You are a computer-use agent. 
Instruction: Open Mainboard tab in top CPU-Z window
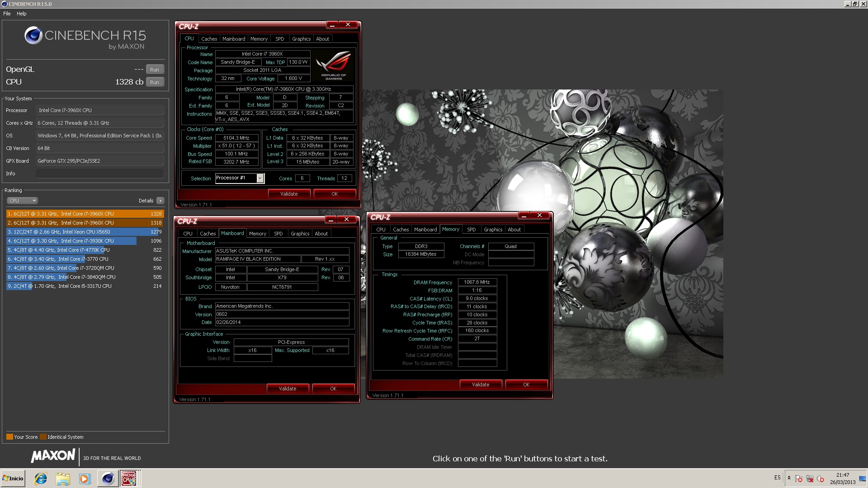[x=234, y=39]
